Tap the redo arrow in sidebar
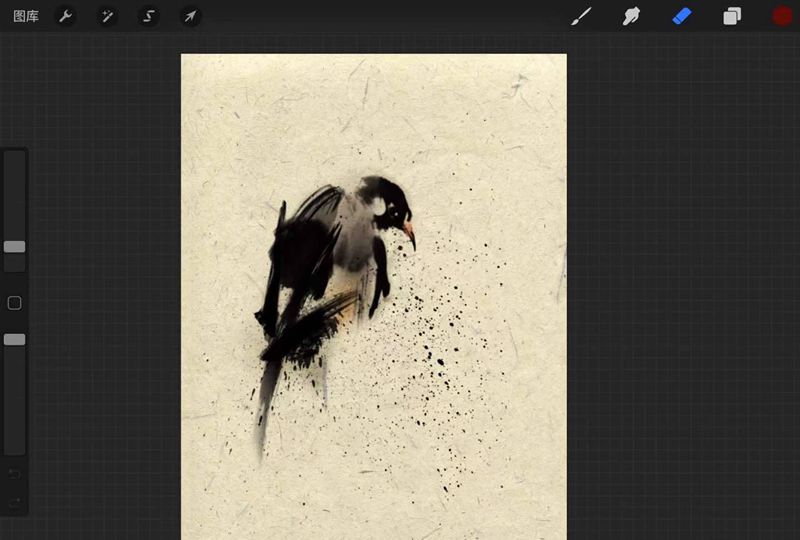Viewport: 800px width, 540px height. click(x=14, y=502)
